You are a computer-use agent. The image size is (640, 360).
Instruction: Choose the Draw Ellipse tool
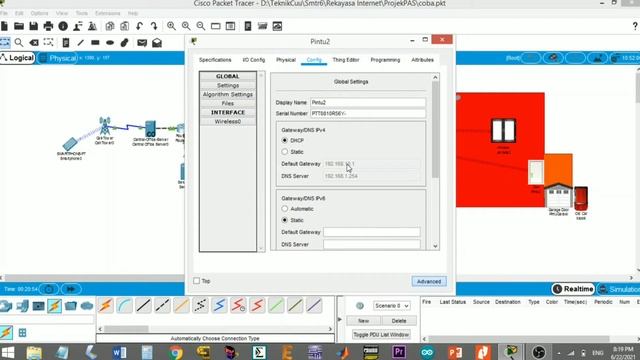pos(110,42)
